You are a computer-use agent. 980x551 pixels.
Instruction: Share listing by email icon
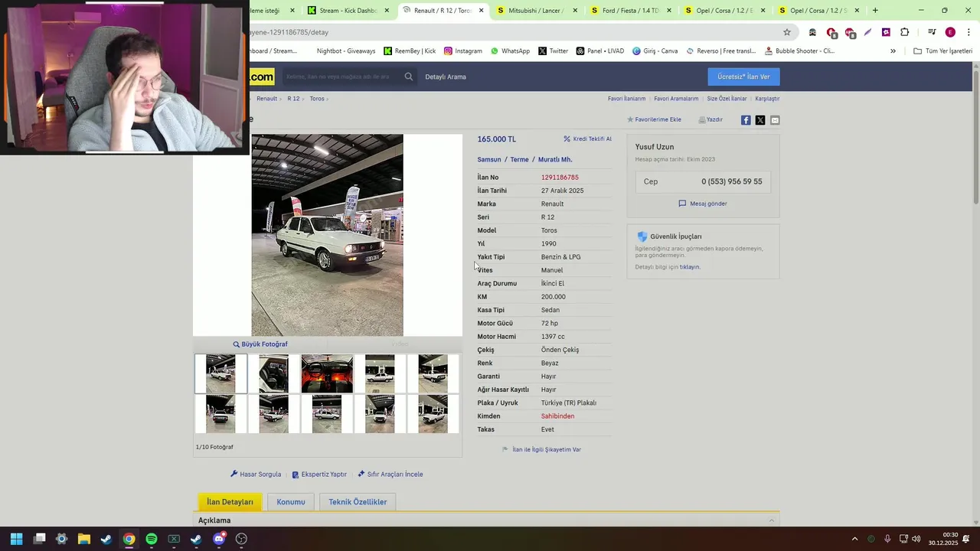775,120
